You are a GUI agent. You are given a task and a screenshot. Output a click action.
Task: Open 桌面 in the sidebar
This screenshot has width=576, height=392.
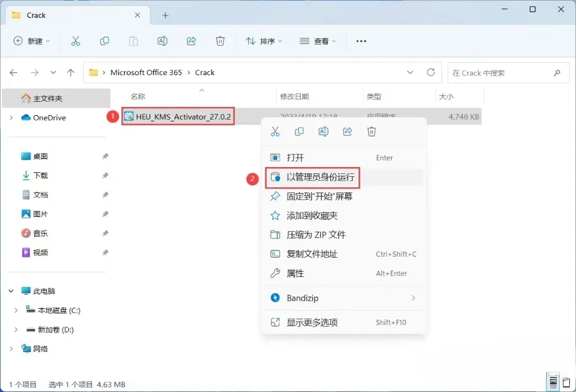35,156
